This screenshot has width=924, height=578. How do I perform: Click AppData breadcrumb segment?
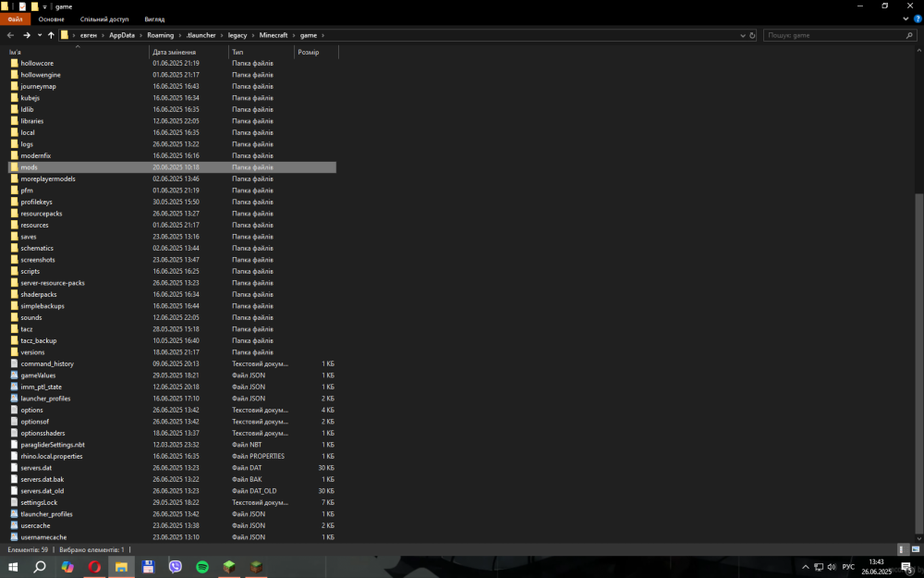122,35
